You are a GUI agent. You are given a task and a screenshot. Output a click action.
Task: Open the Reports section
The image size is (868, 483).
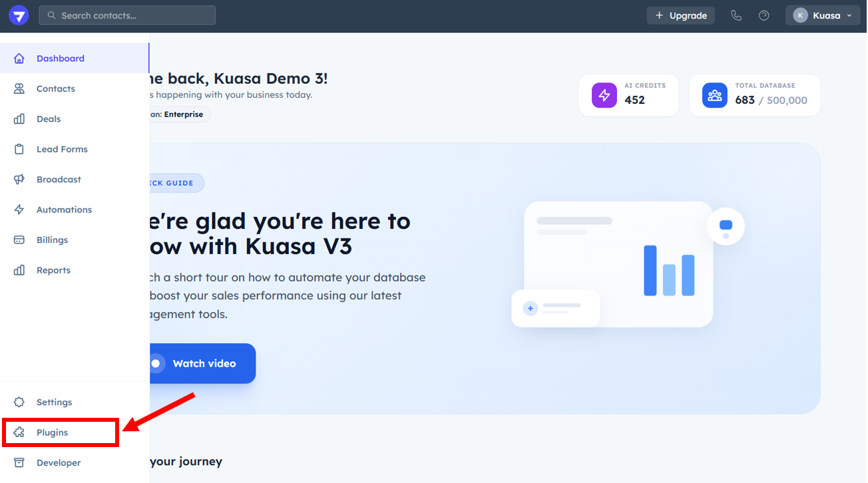click(x=53, y=270)
